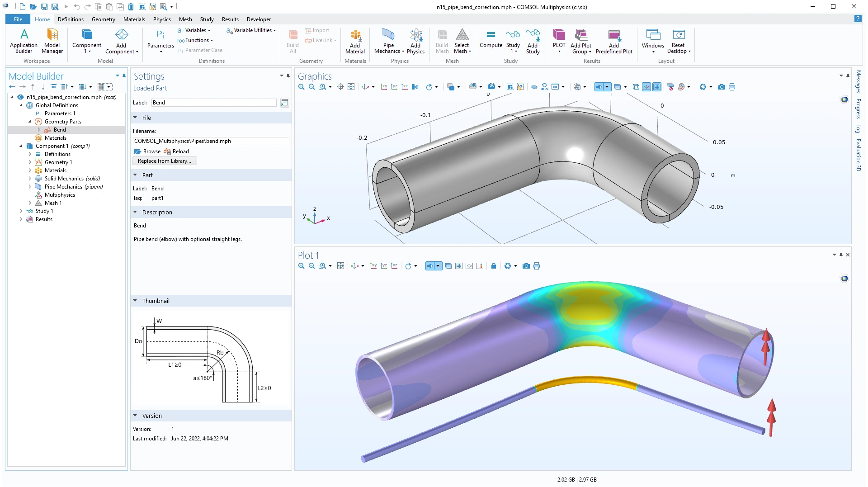Collapse the Thumbnail section
This screenshot has height=487, width=868.
(135, 301)
